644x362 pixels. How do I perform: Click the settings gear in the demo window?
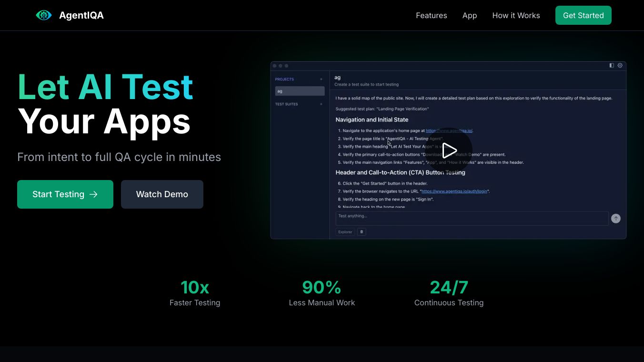tap(620, 66)
